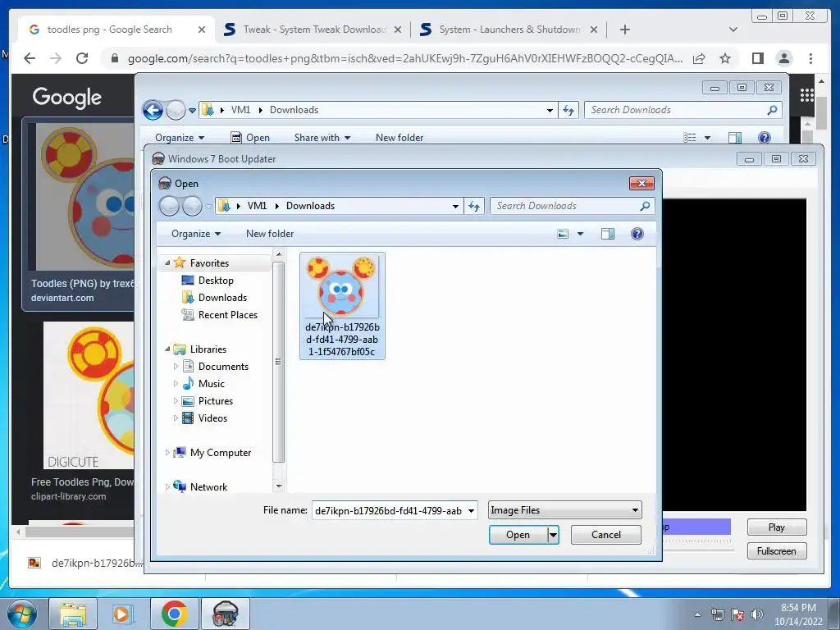Click New folder in Open dialog
This screenshot has height=630, width=840.
(270, 234)
